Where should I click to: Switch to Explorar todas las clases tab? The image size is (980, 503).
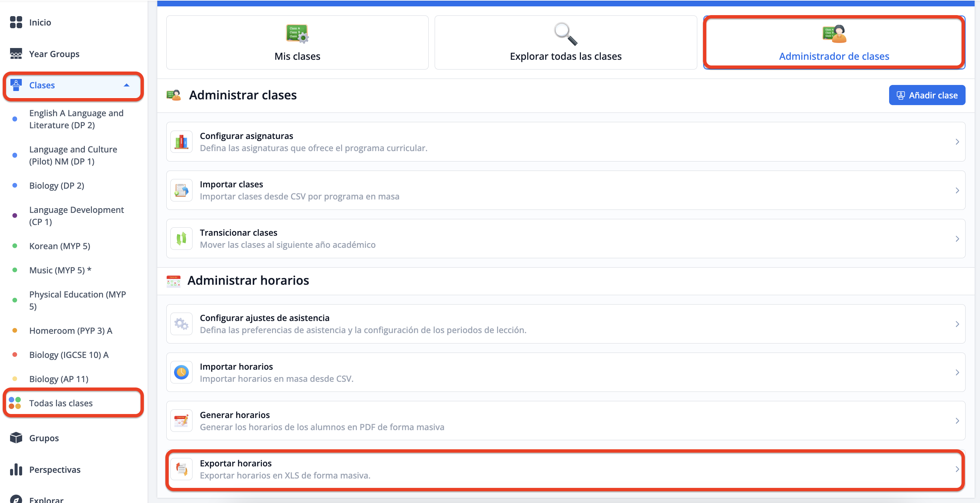tap(565, 43)
